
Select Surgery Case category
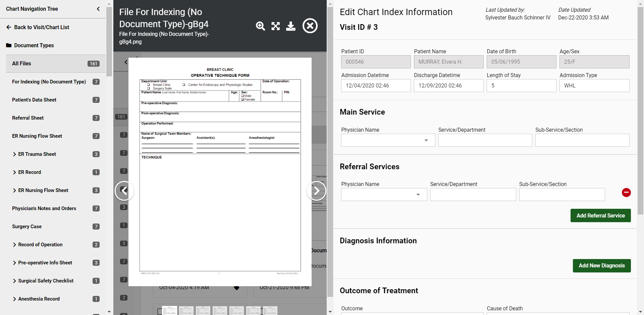pos(56,227)
